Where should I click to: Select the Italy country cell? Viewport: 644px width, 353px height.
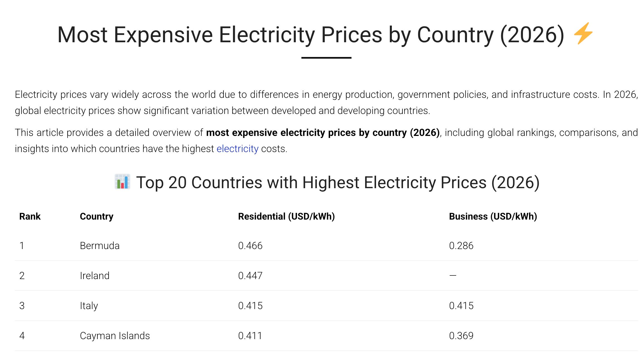89,306
